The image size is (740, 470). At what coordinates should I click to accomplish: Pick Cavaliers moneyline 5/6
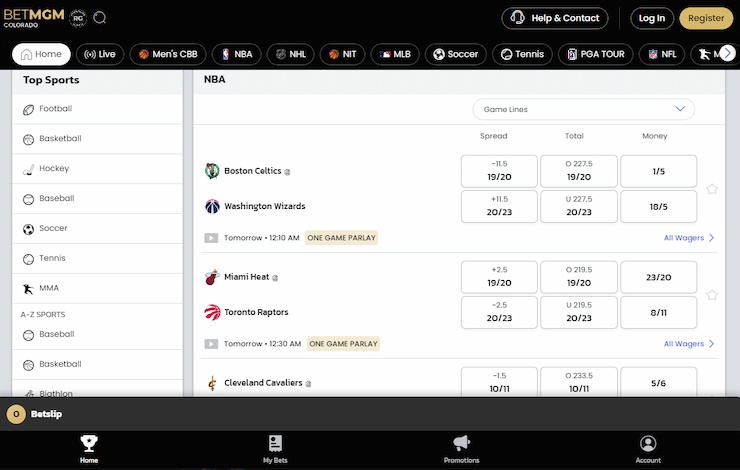pyautogui.click(x=658, y=382)
